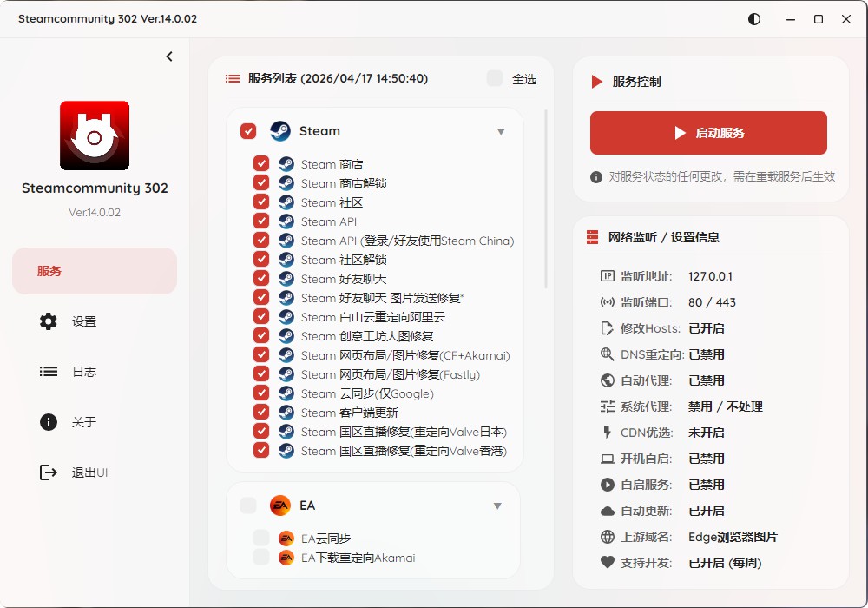
Task: Click the cloud icon beside 自动更新
Action: [608, 511]
